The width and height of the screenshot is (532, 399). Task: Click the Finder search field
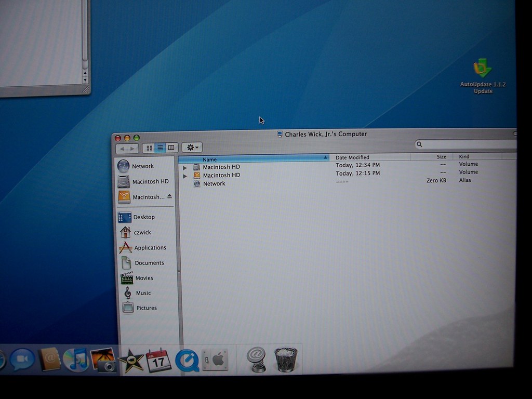[x=465, y=144]
